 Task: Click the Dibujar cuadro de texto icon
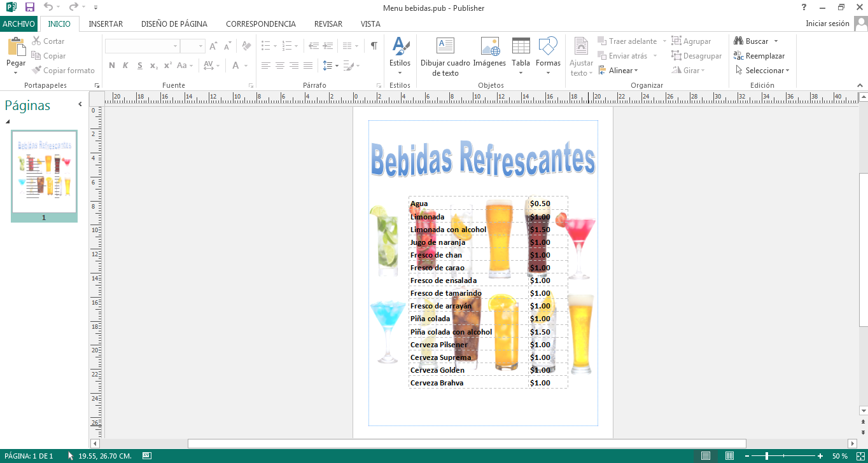pos(445,46)
